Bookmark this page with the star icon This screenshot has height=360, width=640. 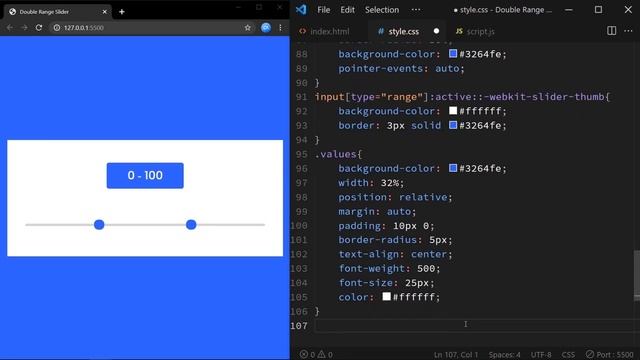click(x=247, y=28)
